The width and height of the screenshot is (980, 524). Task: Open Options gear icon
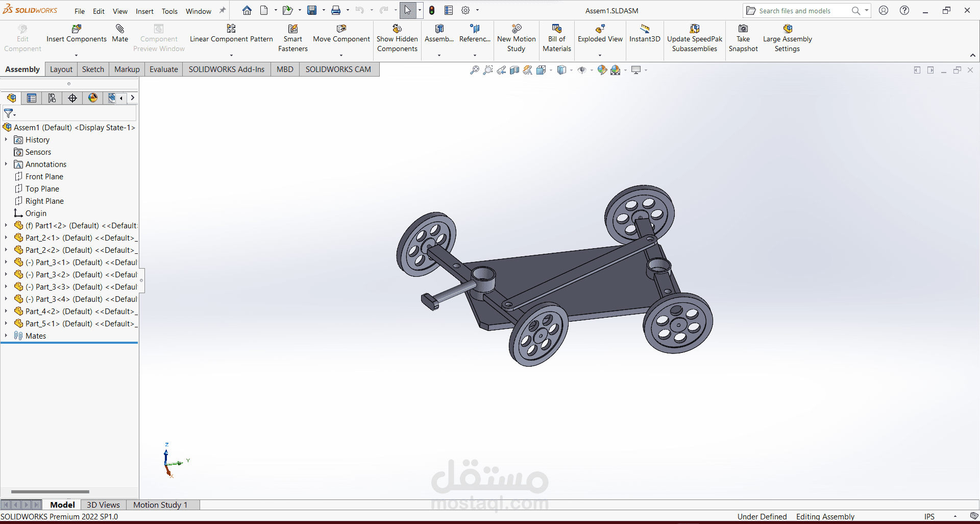tap(465, 10)
